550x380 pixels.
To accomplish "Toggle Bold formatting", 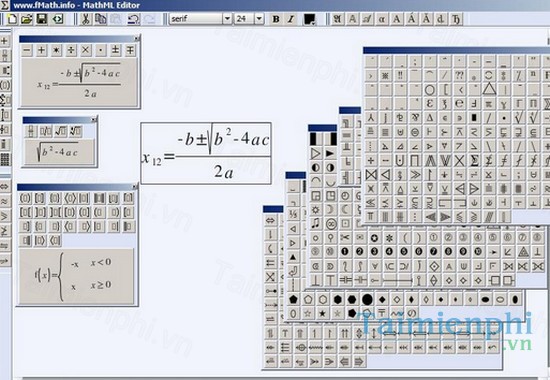I will coord(276,19).
